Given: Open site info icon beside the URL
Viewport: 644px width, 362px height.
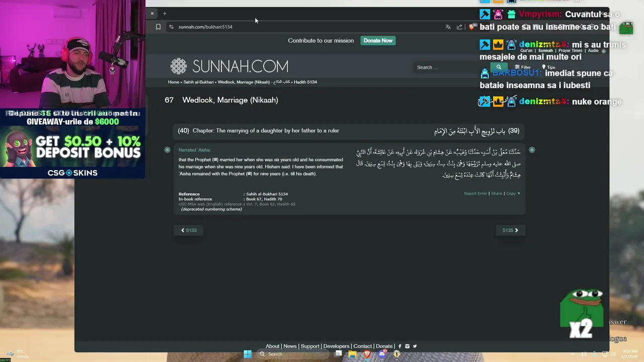Looking at the screenshot, I should 171,27.
